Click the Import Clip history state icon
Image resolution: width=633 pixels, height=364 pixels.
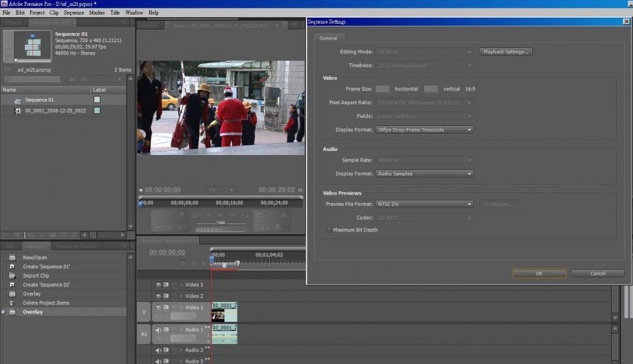click(x=11, y=276)
